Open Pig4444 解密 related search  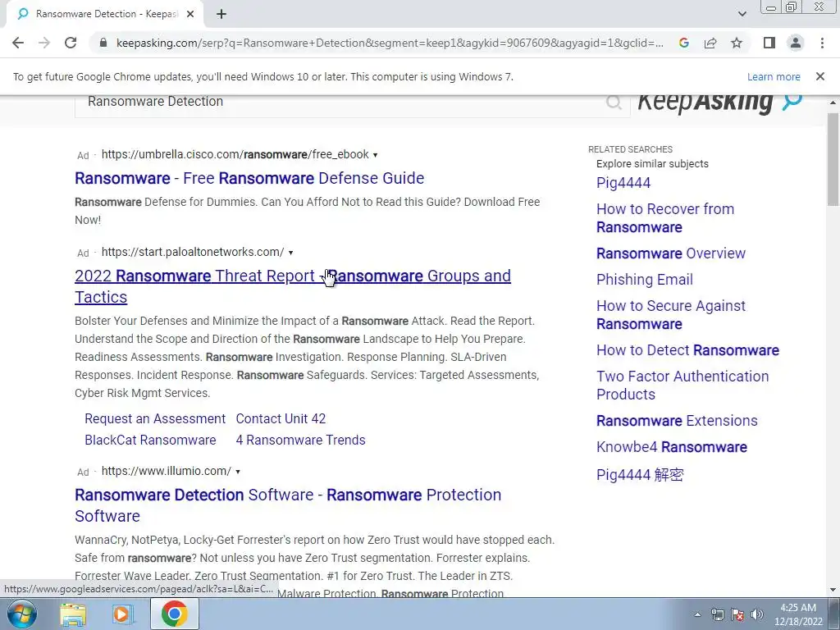(x=640, y=475)
